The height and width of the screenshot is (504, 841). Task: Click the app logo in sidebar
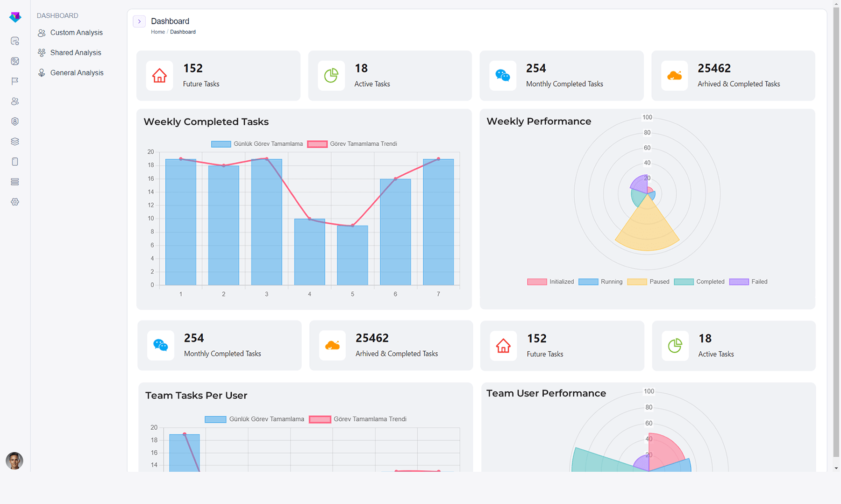(x=15, y=17)
